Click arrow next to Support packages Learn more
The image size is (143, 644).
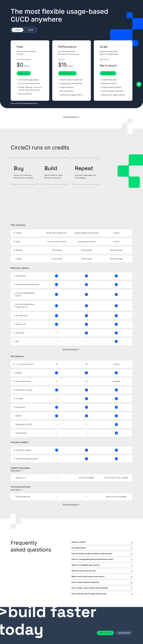22,471
